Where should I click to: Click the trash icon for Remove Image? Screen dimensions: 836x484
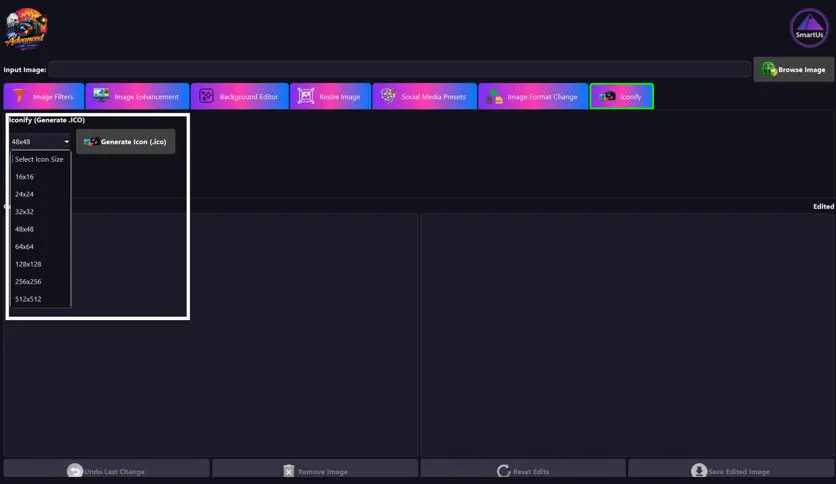(x=288, y=471)
